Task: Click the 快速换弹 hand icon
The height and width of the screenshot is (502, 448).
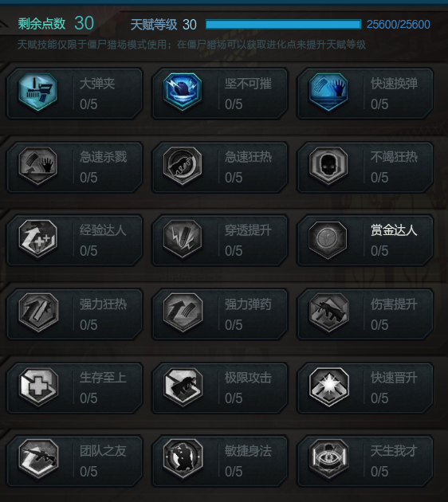Action: 328,92
